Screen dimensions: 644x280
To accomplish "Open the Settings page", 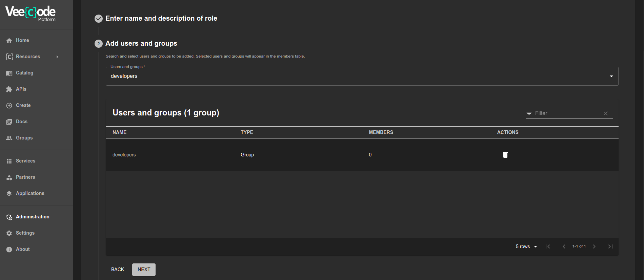I will click(x=25, y=233).
